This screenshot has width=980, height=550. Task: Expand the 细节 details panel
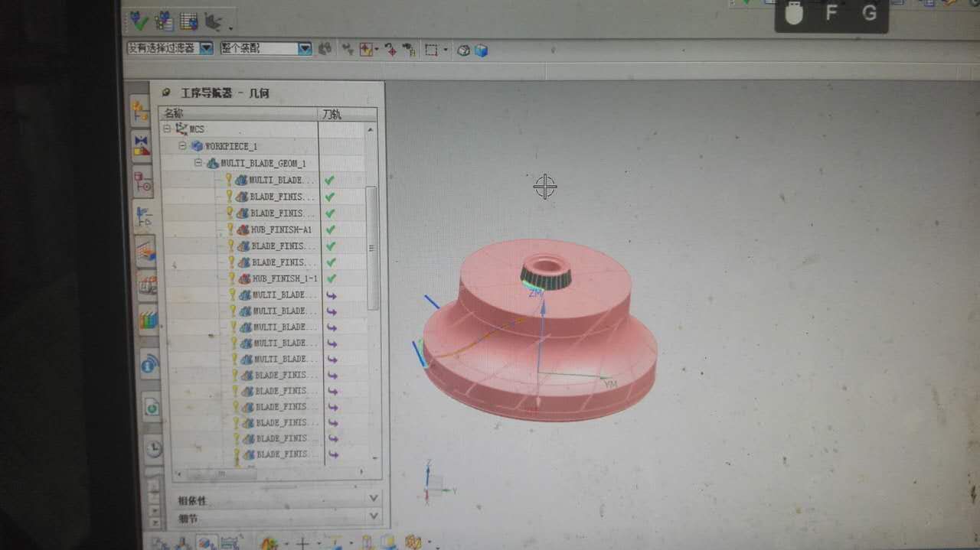[374, 517]
